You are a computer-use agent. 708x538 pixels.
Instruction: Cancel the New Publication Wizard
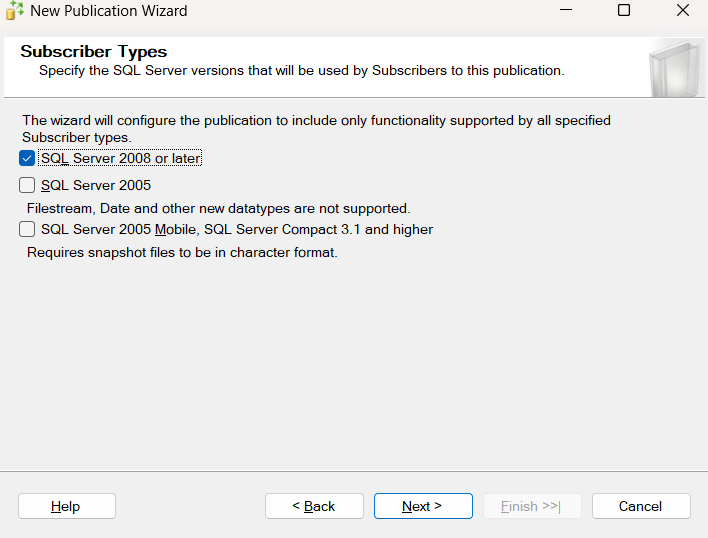[640, 506]
